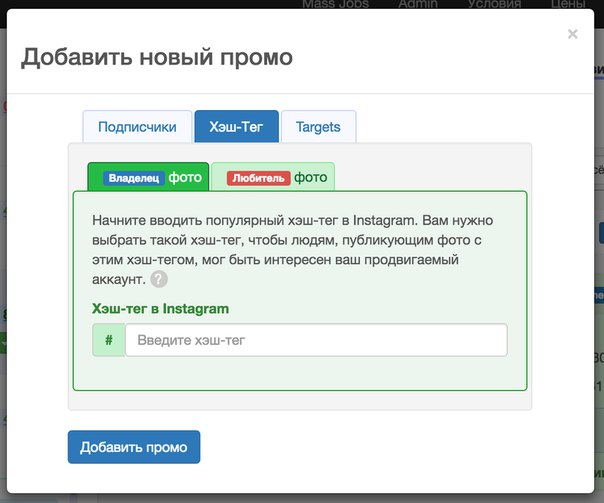The image size is (604, 503).
Task: Select the Хэш-Тег tab
Action: click(x=236, y=127)
